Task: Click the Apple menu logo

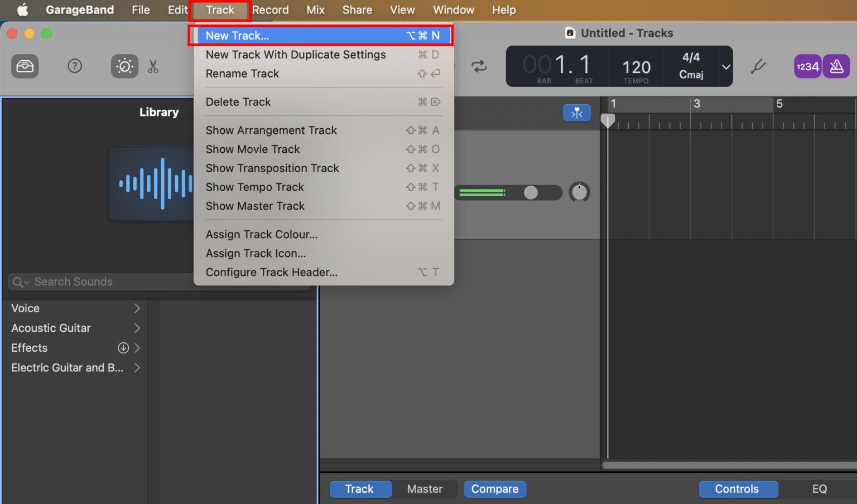Action: tap(23, 9)
